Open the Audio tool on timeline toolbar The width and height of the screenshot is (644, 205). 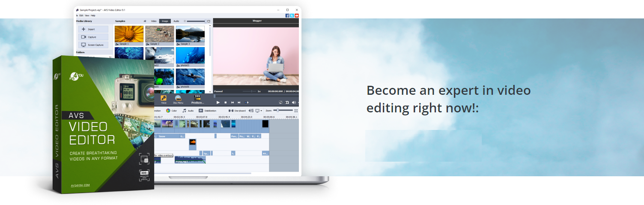coord(188,111)
